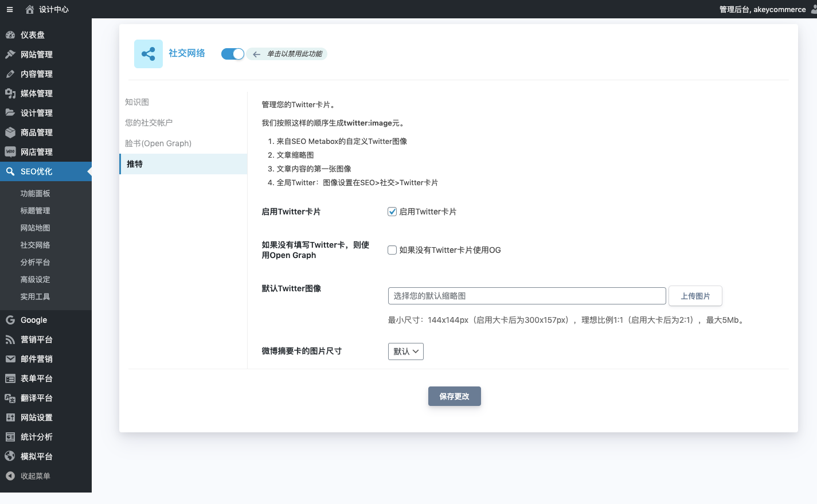Click the translate icon for 翻译平台
The height and width of the screenshot is (504, 817).
10,398
